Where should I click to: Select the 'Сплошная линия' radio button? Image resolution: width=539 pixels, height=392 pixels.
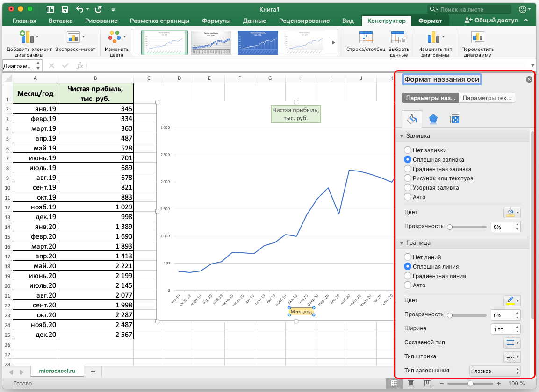coord(407,266)
